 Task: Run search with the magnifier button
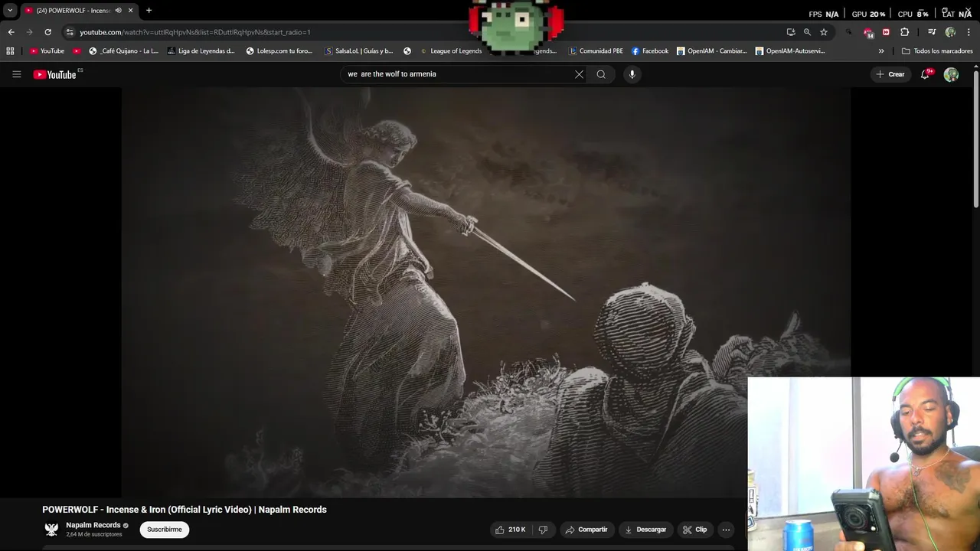pos(601,74)
